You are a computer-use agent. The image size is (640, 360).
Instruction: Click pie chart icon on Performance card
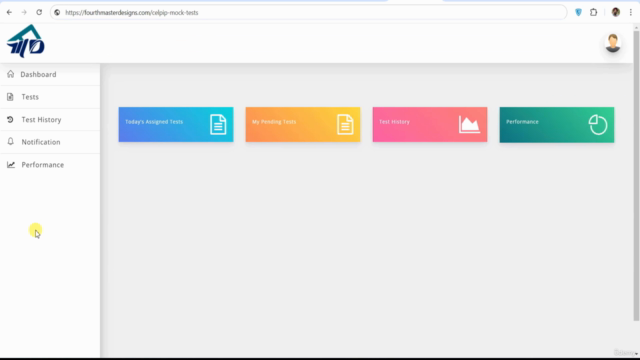tap(598, 124)
